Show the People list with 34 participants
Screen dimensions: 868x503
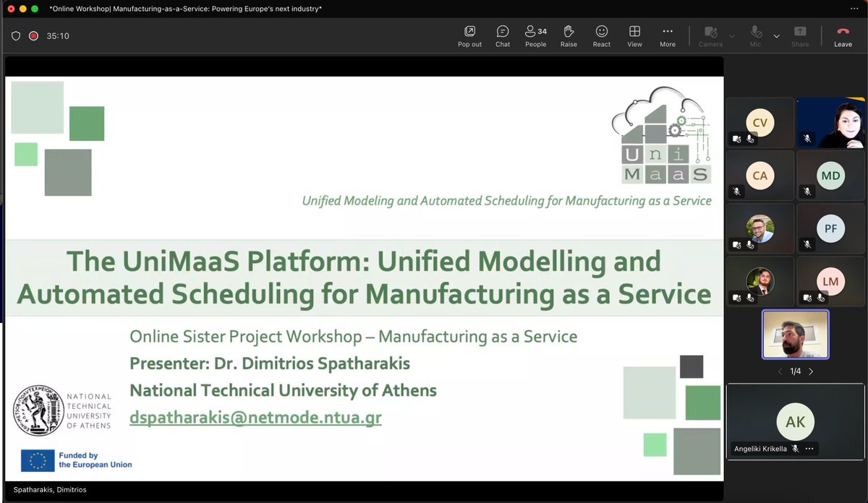tap(535, 36)
